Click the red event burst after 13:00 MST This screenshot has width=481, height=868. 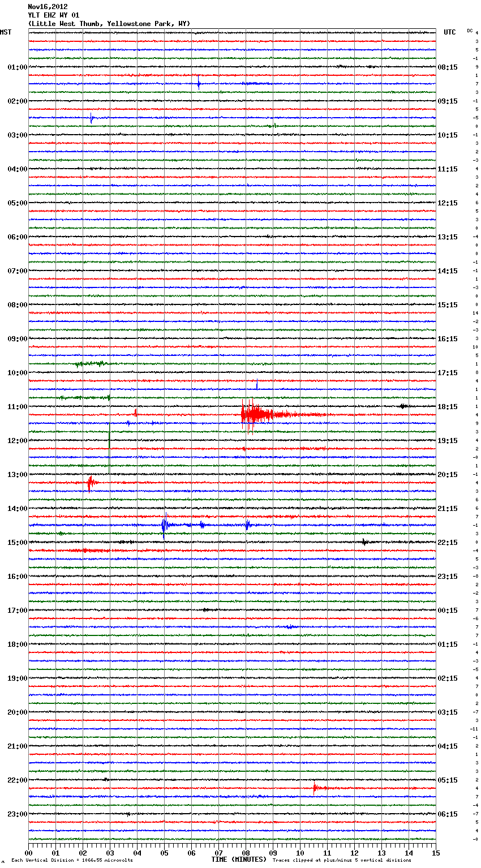pyautogui.click(x=91, y=483)
